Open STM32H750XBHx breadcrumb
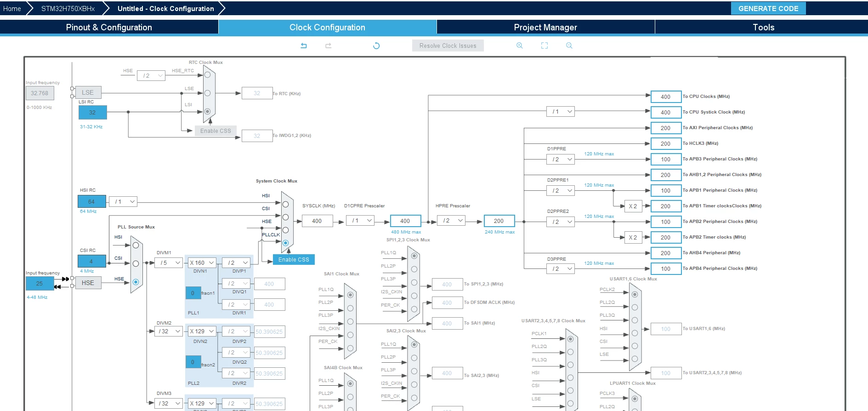868x411 pixels. click(68, 8)
